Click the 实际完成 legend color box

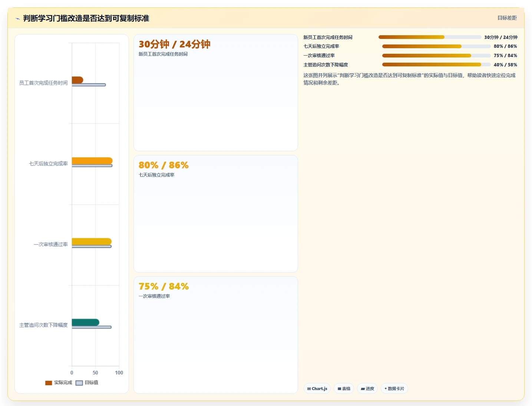(x=49, y=383)
